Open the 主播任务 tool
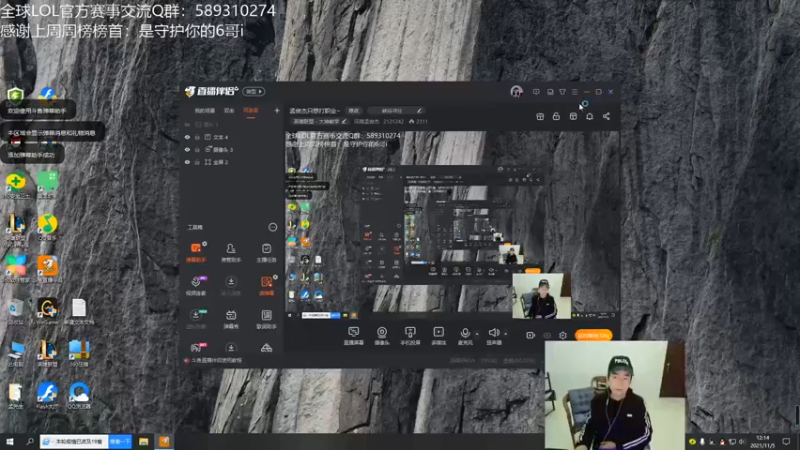The height and width of the screenshot is (450, 800). click(x=266, y=252)
